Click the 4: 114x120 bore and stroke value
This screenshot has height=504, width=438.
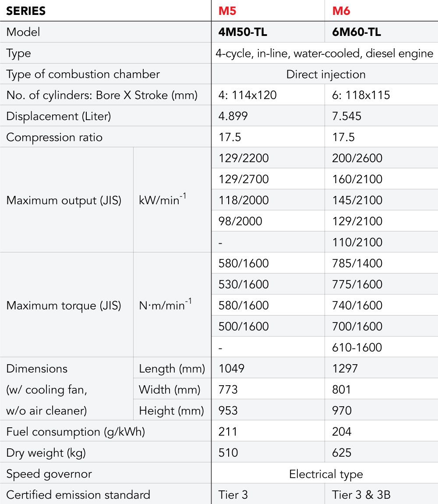pyautogui.click(x=247, y=95)
